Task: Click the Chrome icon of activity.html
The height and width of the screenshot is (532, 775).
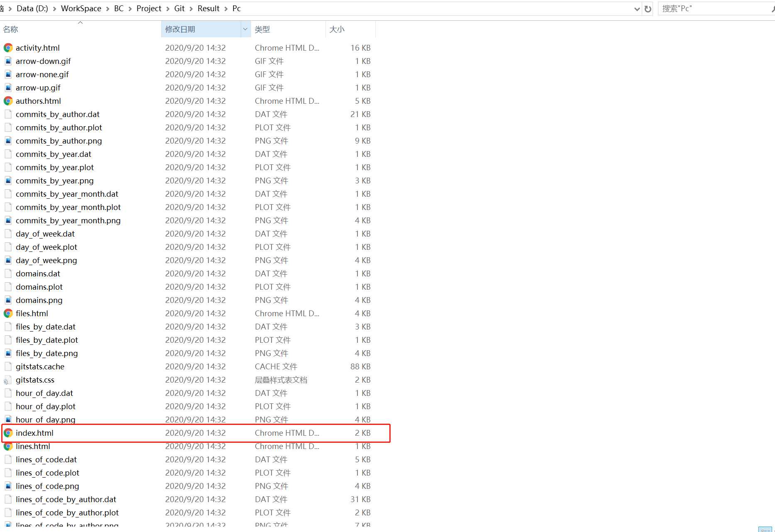Action: coord(8,48)
